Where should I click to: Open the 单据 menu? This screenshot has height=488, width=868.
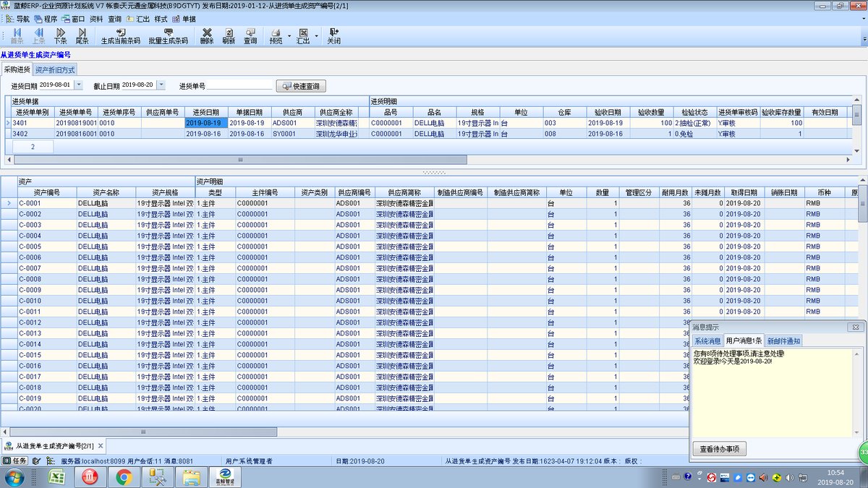184,19
